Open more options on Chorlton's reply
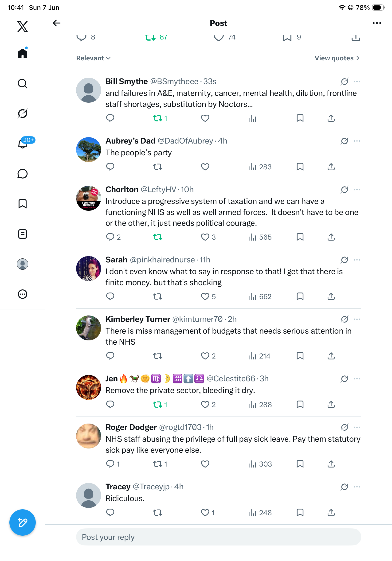The height and width of the screenshot is (561, 392). click(357, 190)
